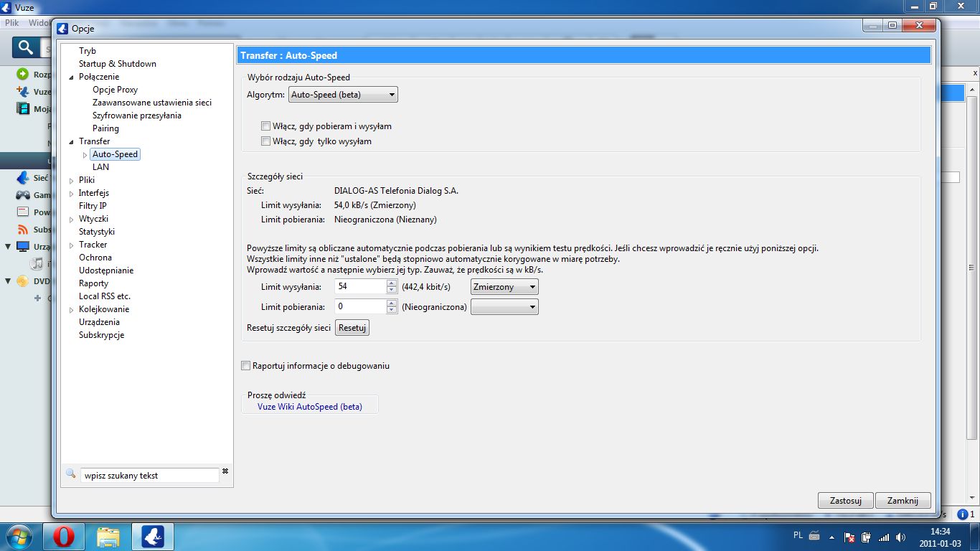Collapse the DVD sidebar section arrow

point(8,281)
